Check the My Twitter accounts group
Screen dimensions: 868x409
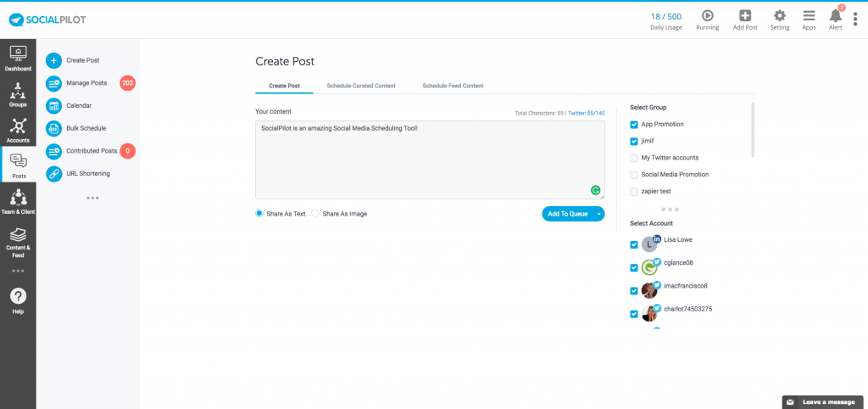634,158
